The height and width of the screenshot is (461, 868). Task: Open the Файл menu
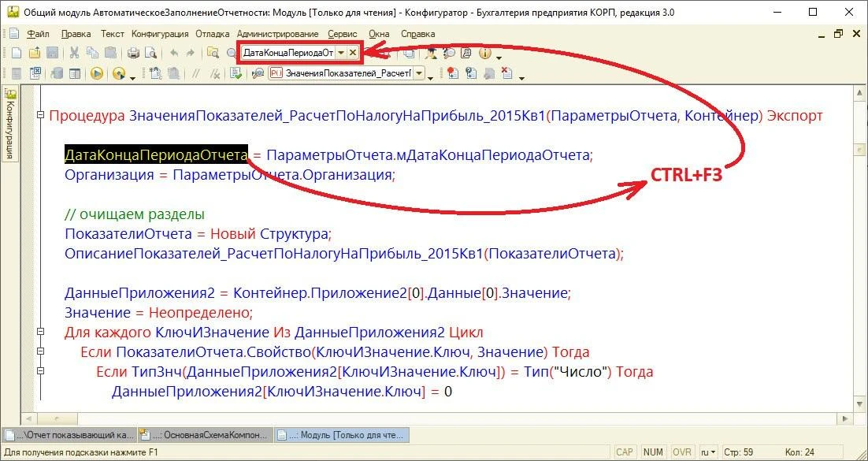(x=38, y=34)
